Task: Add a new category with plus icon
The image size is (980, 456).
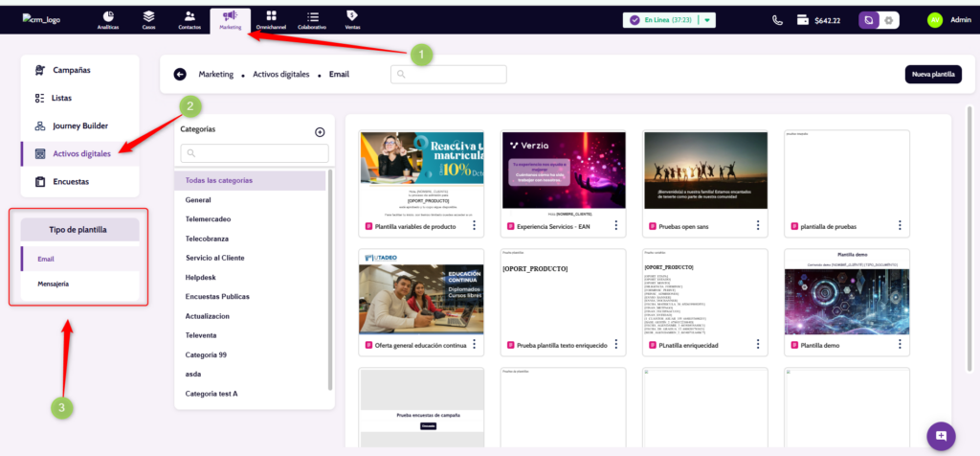Action: (x=320, y=132)
